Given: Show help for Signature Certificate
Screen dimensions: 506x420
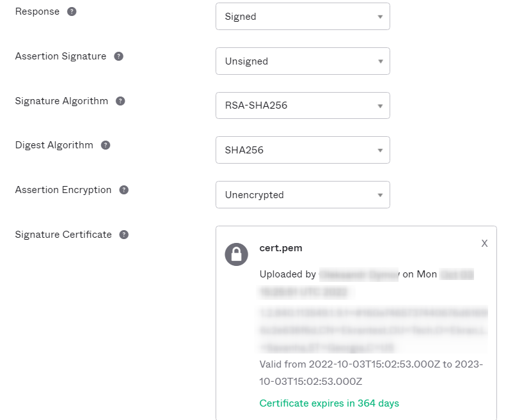Looking at the screenshot, I should [124, 235].
